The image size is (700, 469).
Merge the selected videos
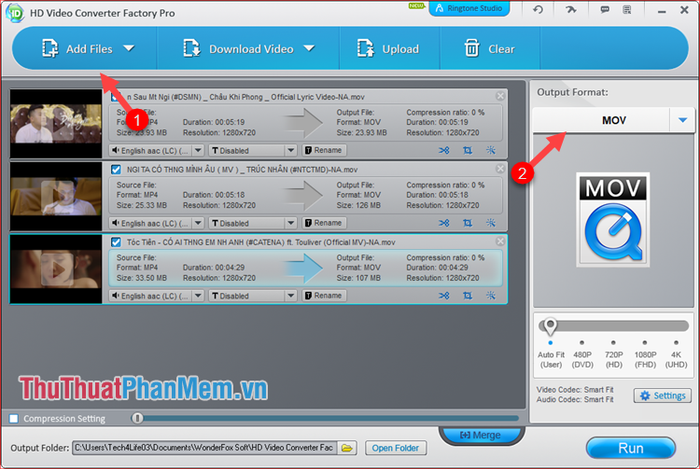tap(481, 435)
